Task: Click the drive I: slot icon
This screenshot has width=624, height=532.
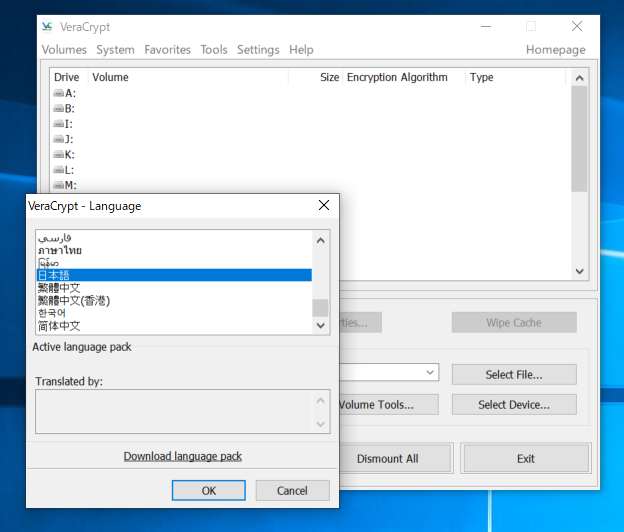Action: [58, 124]
